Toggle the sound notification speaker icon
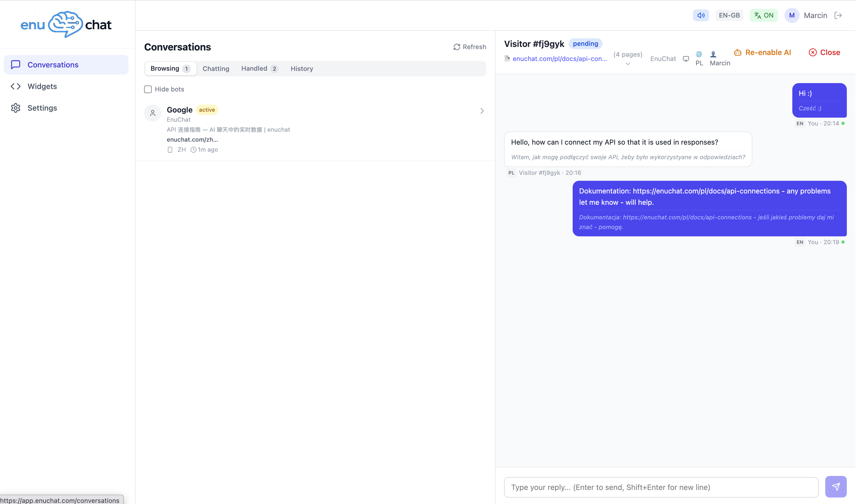 701,15
